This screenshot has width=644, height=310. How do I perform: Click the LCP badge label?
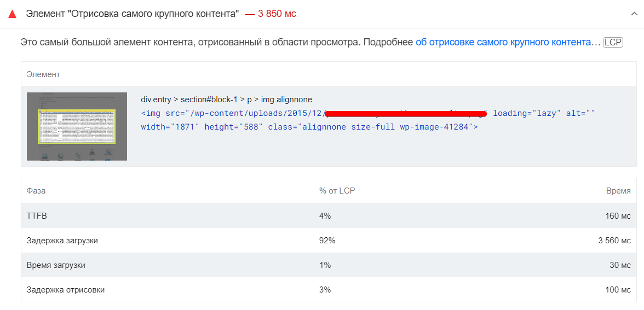pos(613,42)
